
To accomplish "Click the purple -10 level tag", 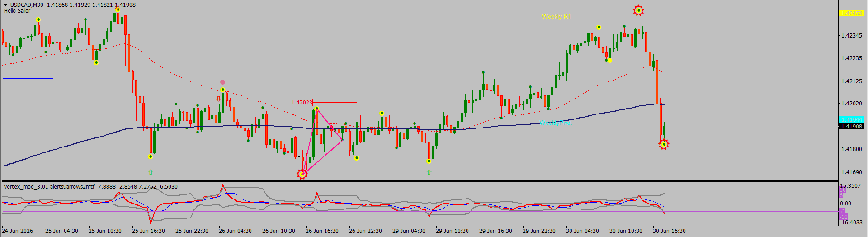I will coord(844,217).
